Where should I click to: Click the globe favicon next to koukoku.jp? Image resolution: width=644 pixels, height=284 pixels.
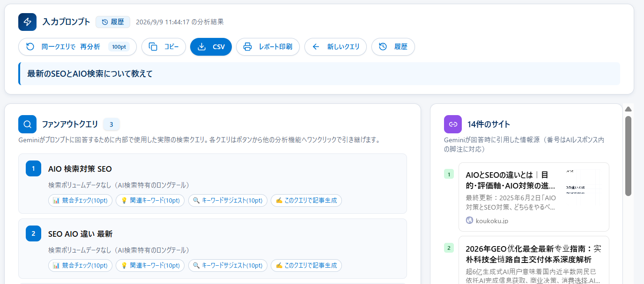point(469,220)
